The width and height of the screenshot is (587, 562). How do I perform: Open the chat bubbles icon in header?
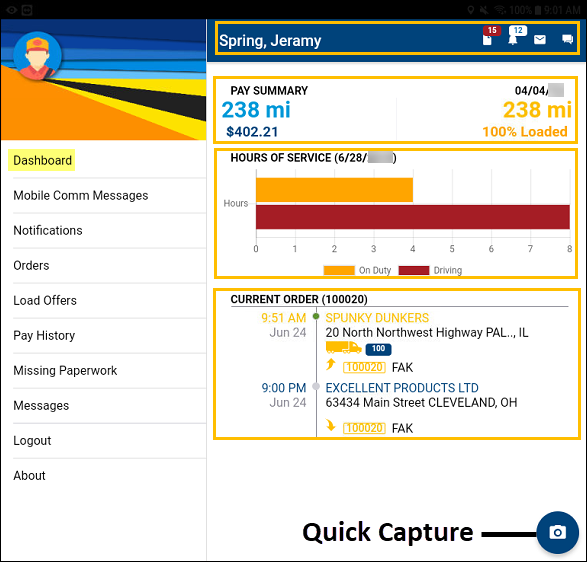tap(567, 39)
